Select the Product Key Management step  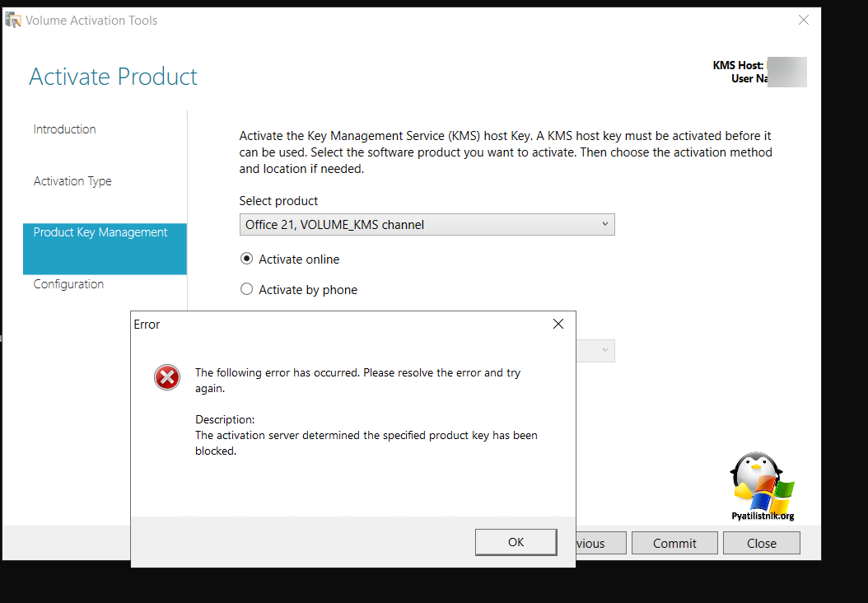click(105, 249)
